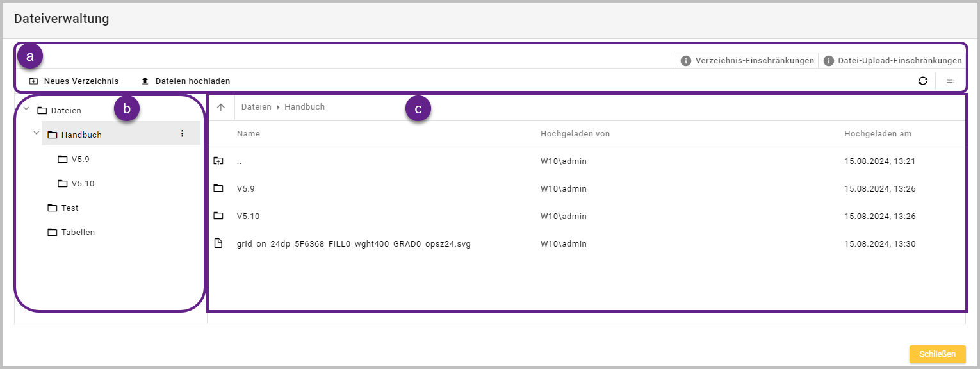980x369 pixels.
Task: Open Datei-Upload-Einschränkungen info tab
Action: pos(892,61)
